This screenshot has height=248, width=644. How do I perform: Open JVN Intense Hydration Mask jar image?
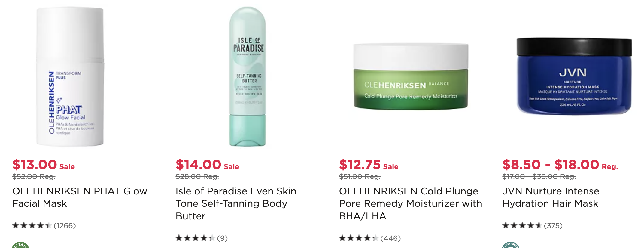pyautogui.click(x=574, y=76)
